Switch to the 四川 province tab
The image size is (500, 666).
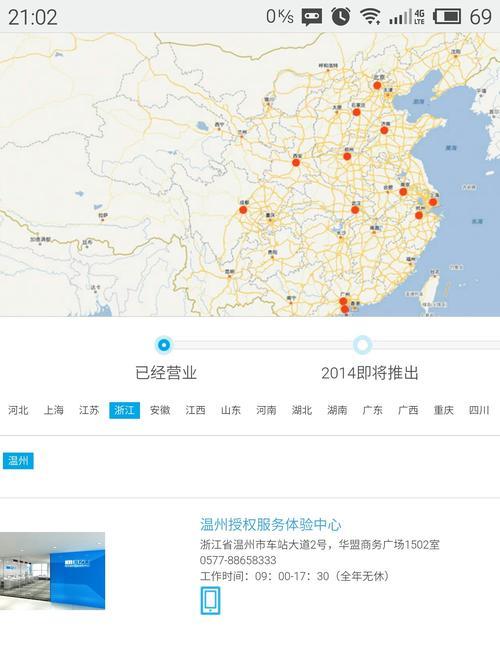pyautogui.click(x=479, y=410)
